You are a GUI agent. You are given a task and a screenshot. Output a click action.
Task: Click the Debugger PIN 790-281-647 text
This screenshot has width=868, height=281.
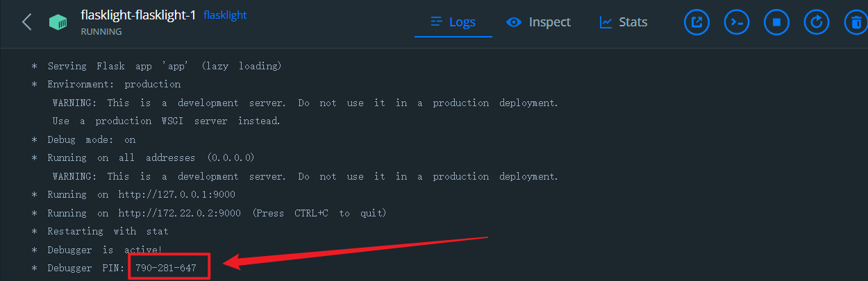166,268
